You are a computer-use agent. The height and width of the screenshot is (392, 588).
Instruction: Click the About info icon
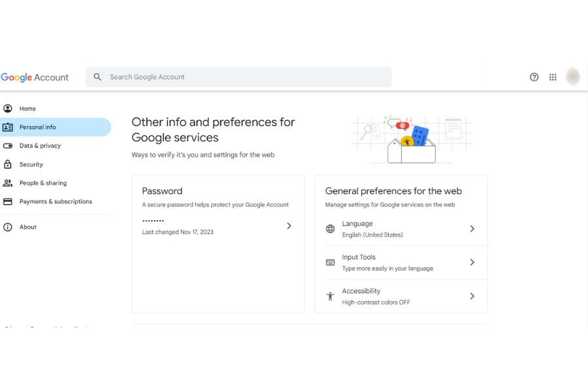pos(8,227)
